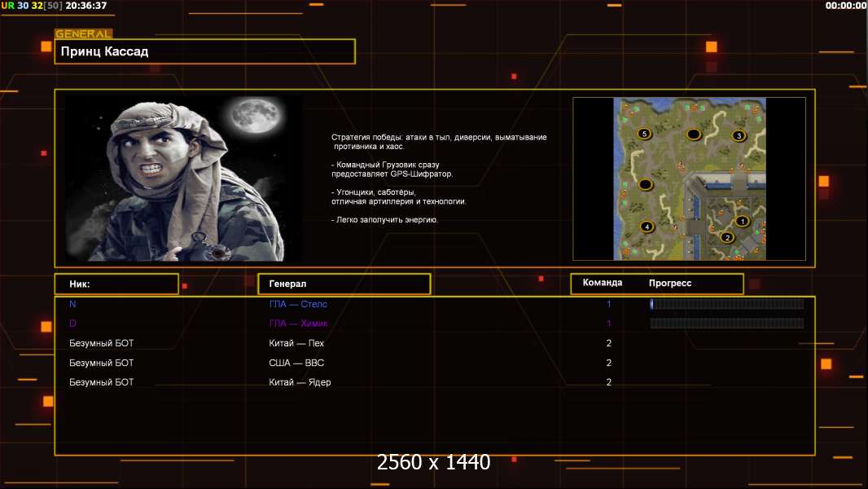This screenshot has width=868, height=489.
Task: Click the 'США — ВВС' bot general entry
Action: (x=296, y=363)
